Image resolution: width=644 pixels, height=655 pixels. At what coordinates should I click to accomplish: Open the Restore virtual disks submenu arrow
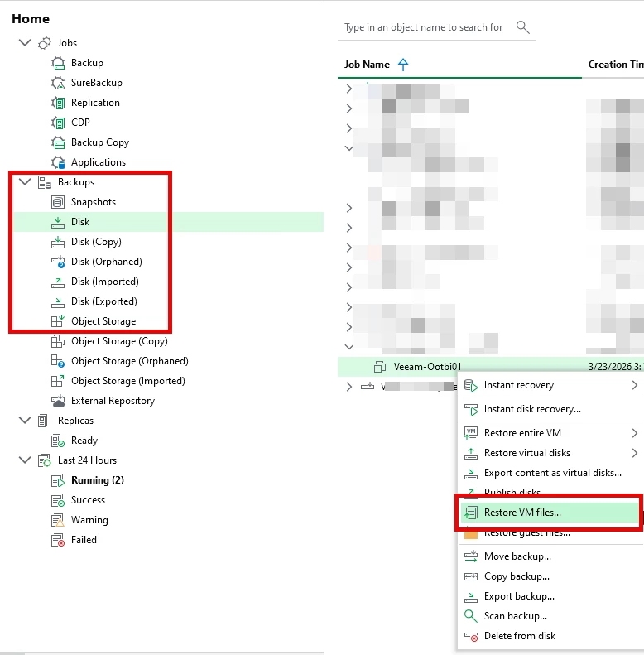coord(634,453)
